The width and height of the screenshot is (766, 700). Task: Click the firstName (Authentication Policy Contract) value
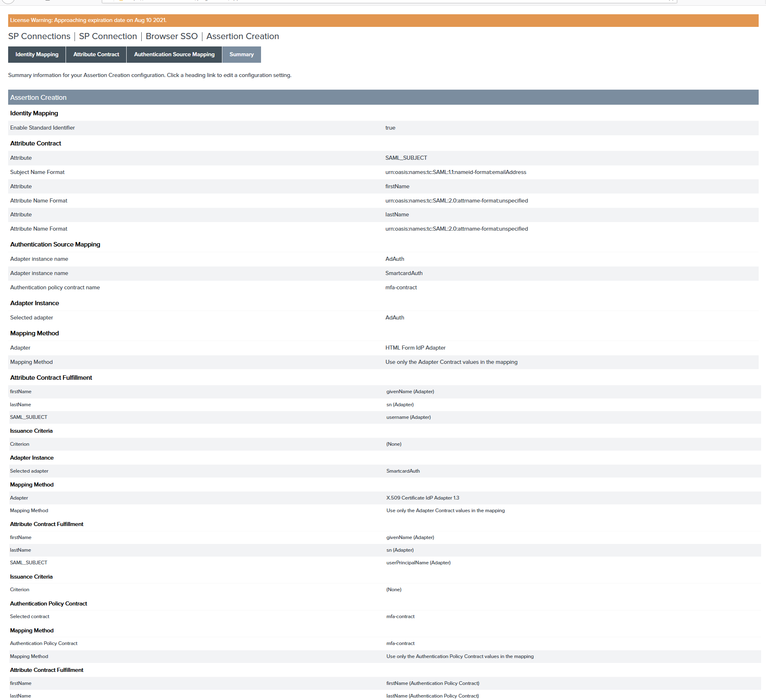pyautogui.click(x=432, y=683)
